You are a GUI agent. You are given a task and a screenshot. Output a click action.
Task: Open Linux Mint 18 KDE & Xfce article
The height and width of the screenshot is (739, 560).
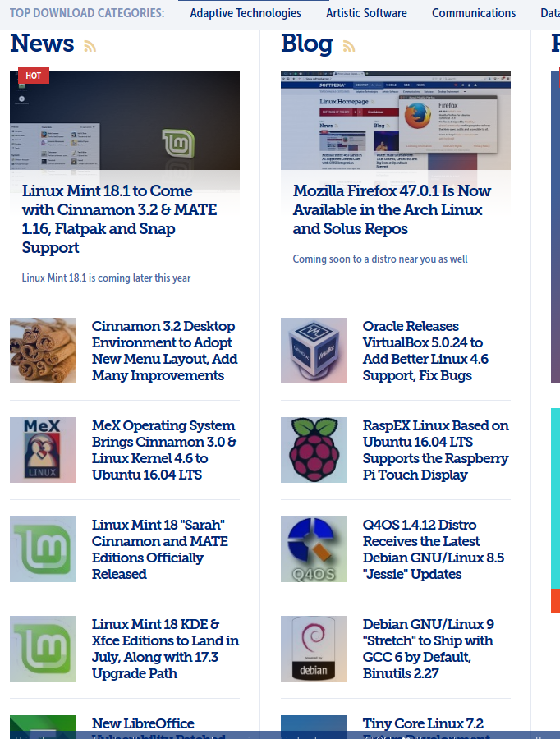coord(166,649)
